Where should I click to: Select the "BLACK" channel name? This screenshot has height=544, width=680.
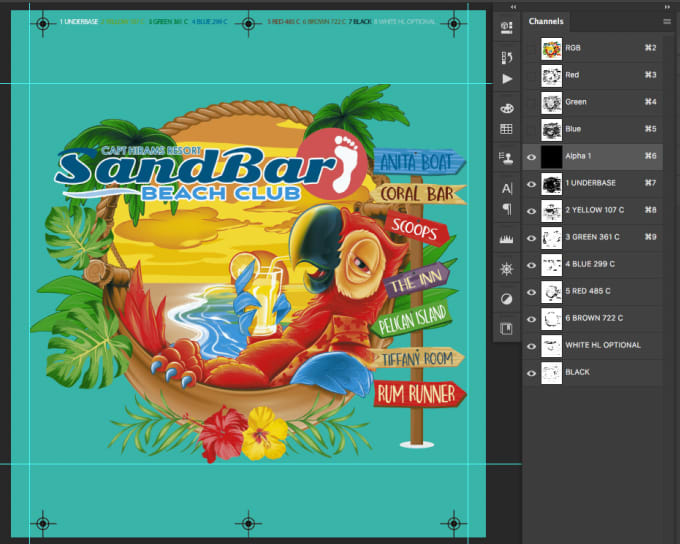pos(577,372)
